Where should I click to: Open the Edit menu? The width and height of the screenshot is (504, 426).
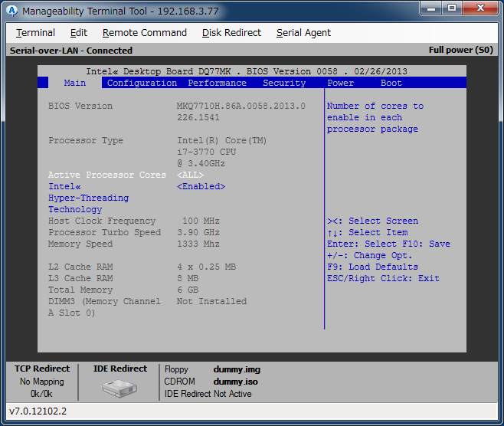click(79, 33)
